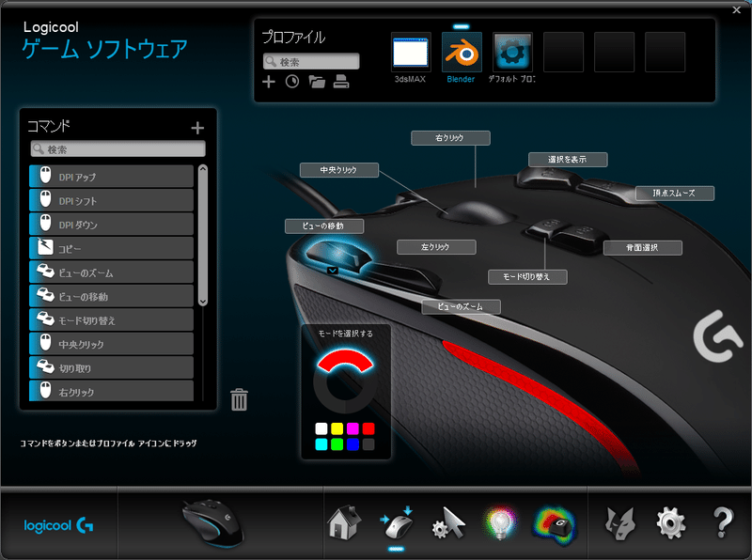Viewport: 752px width, 560px height.
Task: Click the print profile icon
Action: point(341,82)
